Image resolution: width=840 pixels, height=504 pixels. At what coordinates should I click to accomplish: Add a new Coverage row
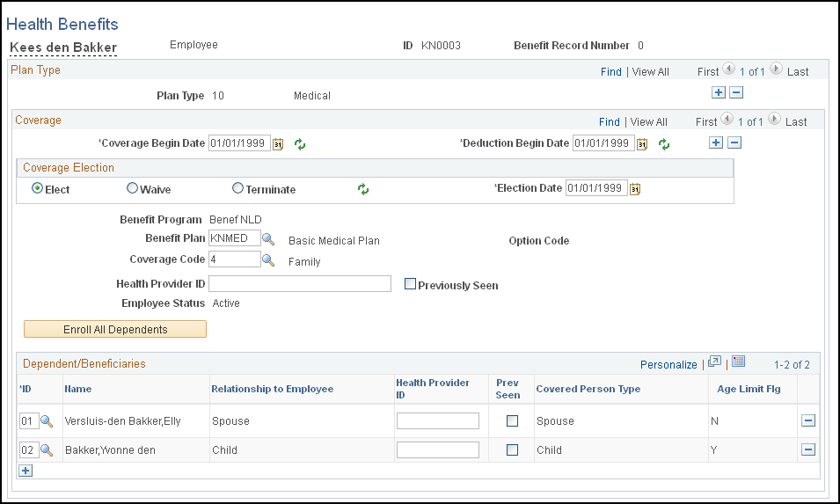[716, 142]
